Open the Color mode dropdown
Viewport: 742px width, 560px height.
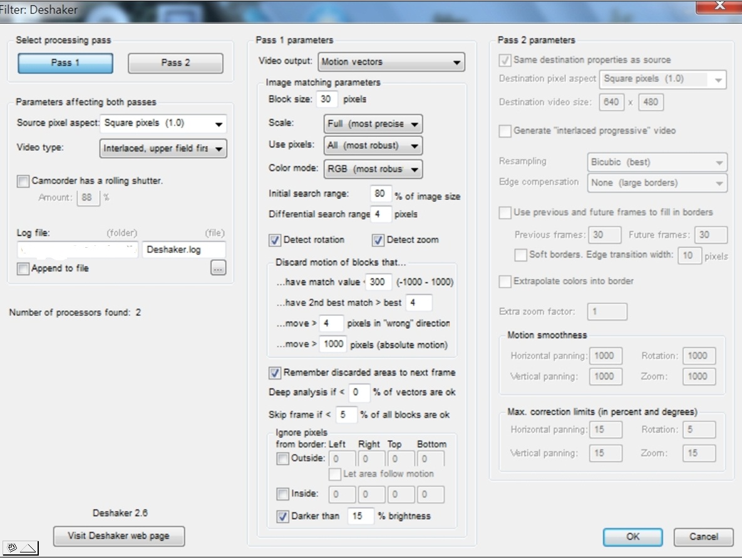373,169
